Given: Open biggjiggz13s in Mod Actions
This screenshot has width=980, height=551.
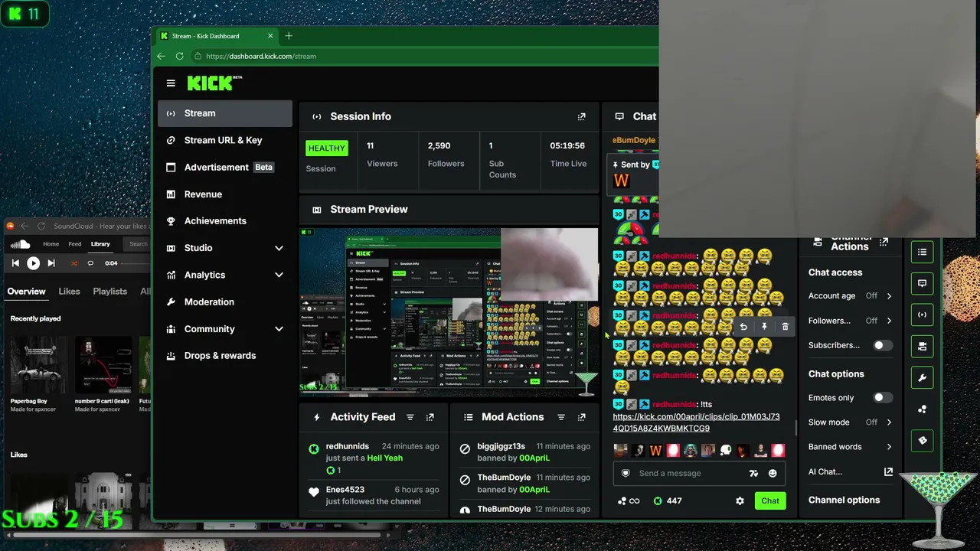Looking at the screenshot, I should [x=501, y=446].
